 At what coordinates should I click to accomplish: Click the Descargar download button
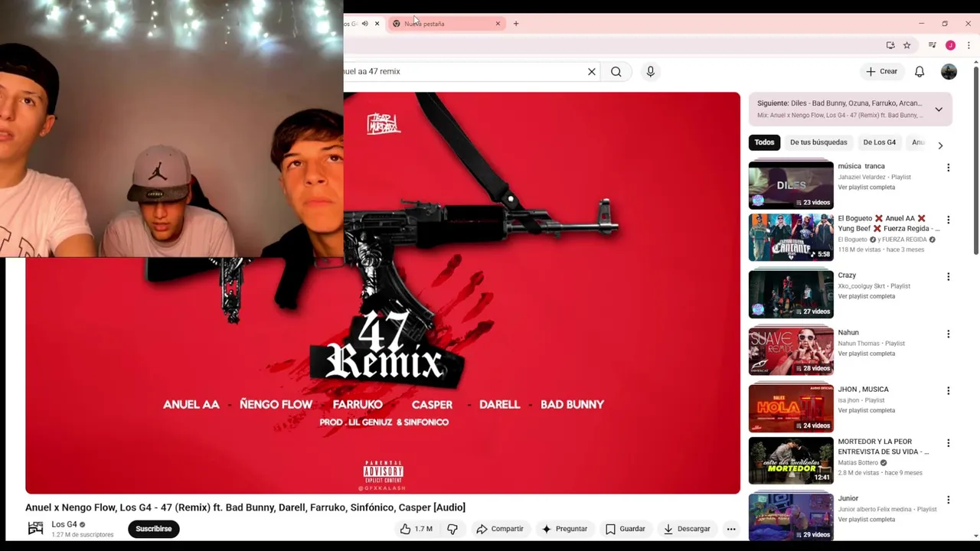point(687,529)
